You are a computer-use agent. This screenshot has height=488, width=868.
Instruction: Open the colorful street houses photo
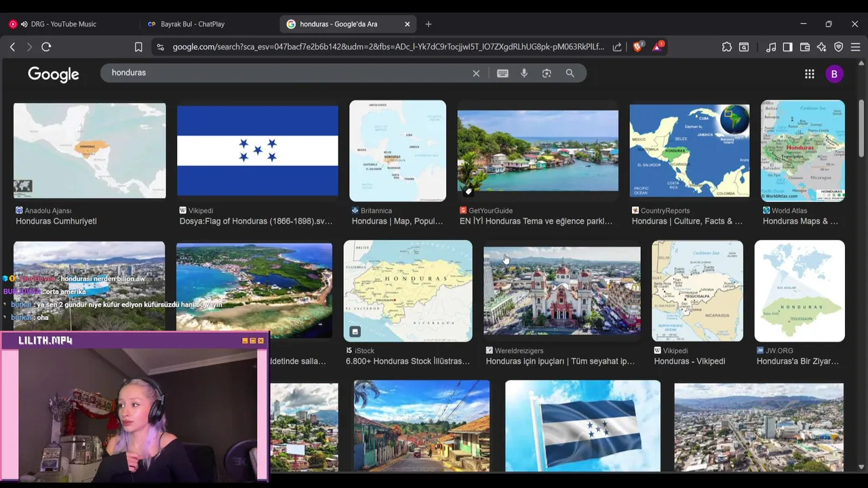(x=421, y=426)
